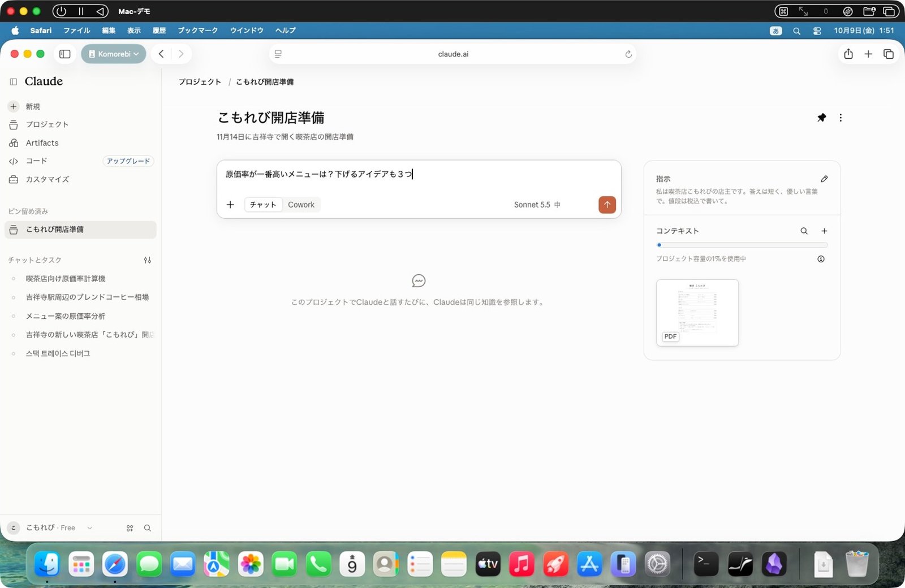Open the ウインドウ menu
This screenshot has width=905, height=588.
click(247, 31)
